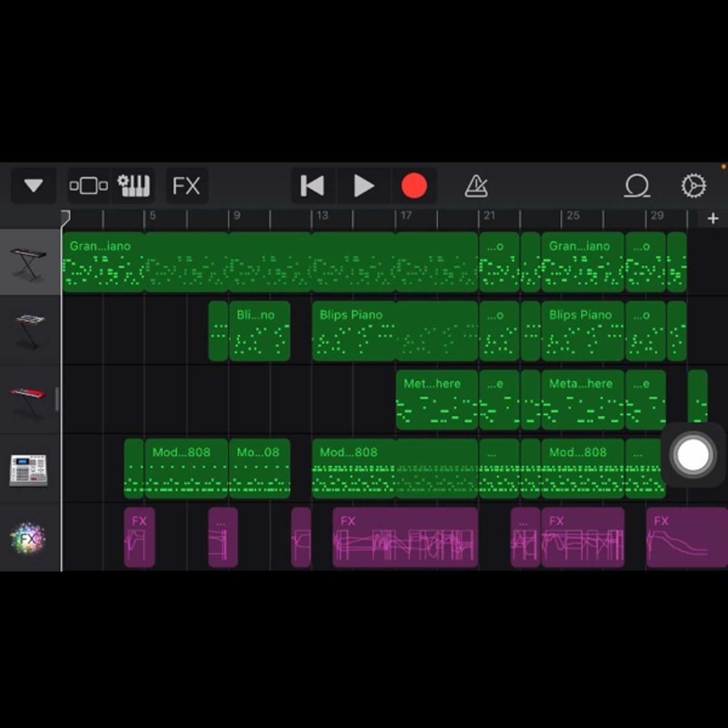Toggle the metronome icon
Screen dimensions: 728x728
pos(476,186)
